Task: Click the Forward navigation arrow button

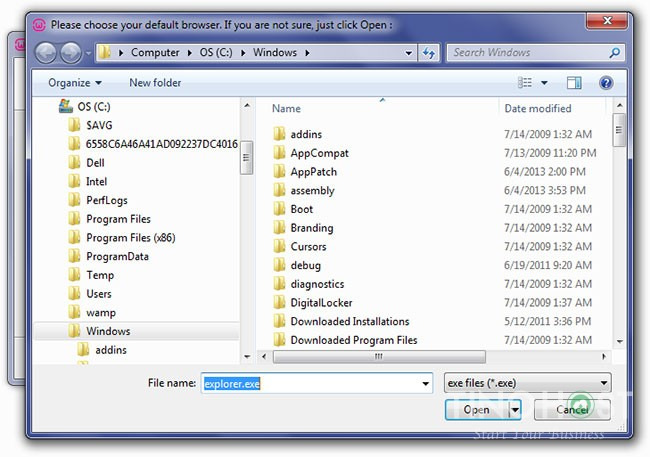Action: [x=71, y=53]
